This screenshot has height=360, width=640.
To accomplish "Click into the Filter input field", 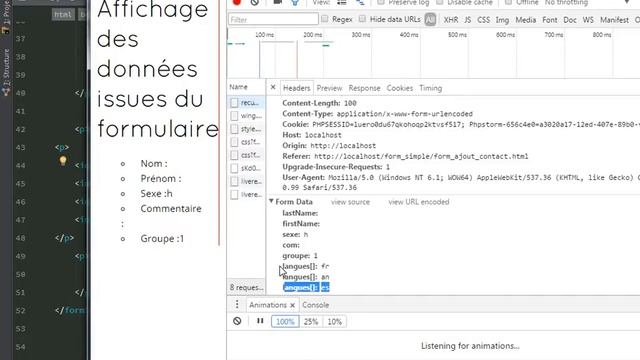I will [x=273, y=19].
